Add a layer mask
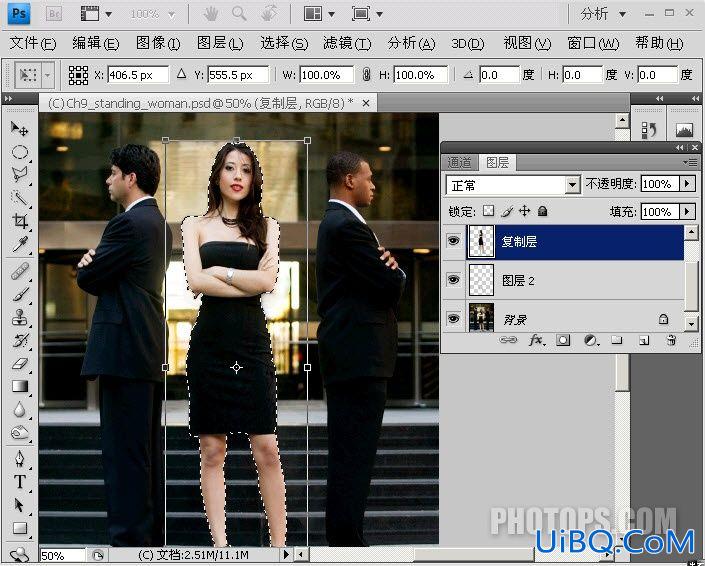 [563, 340]
